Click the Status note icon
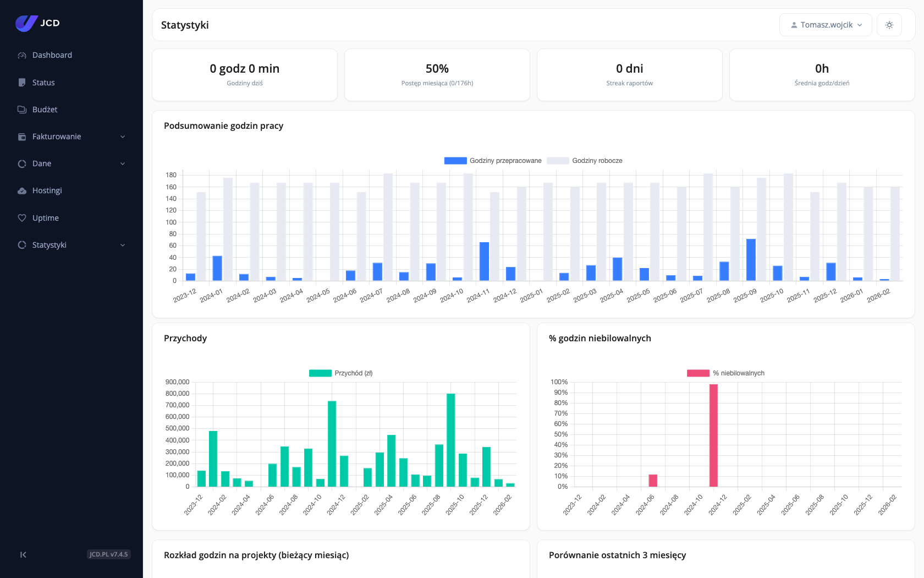Screen dimensions: 924x578 [x=22, y=83]
